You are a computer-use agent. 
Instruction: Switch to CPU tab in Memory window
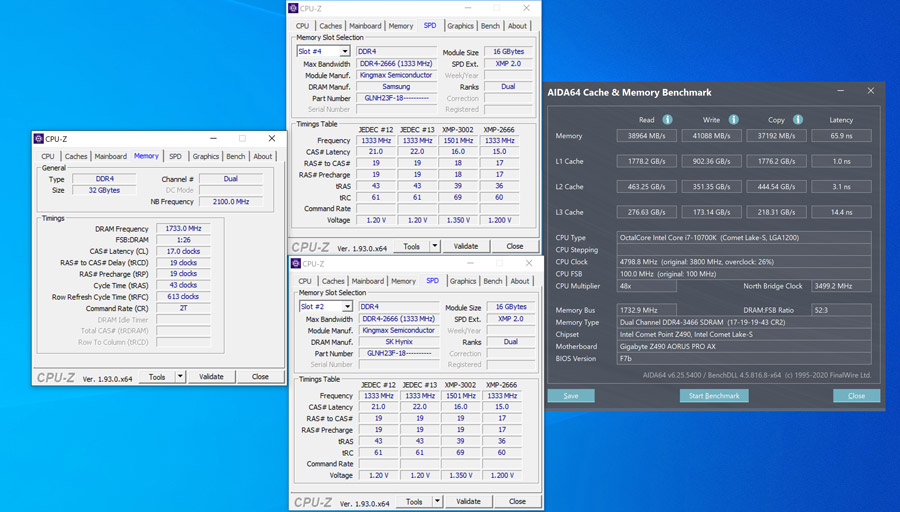pyautogui.click(x=48, y=156)
